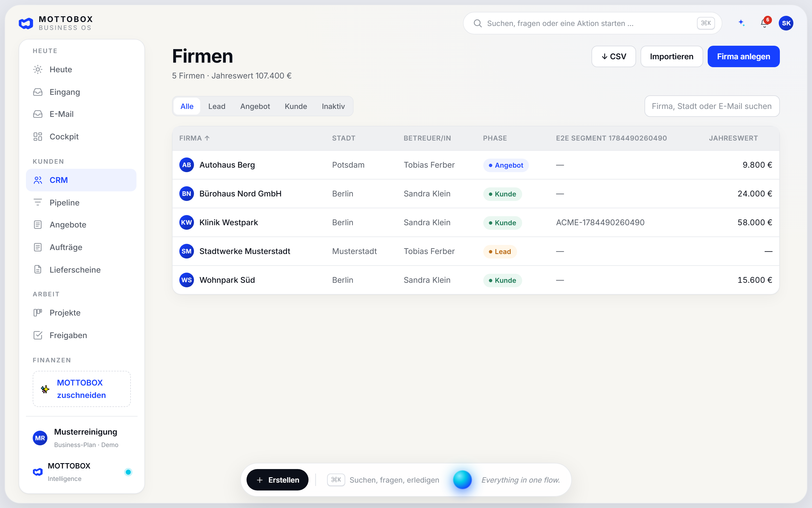Screen dimensions: 812x508
Task: Open Projekte in the sidebar
Action: (81, 313)
